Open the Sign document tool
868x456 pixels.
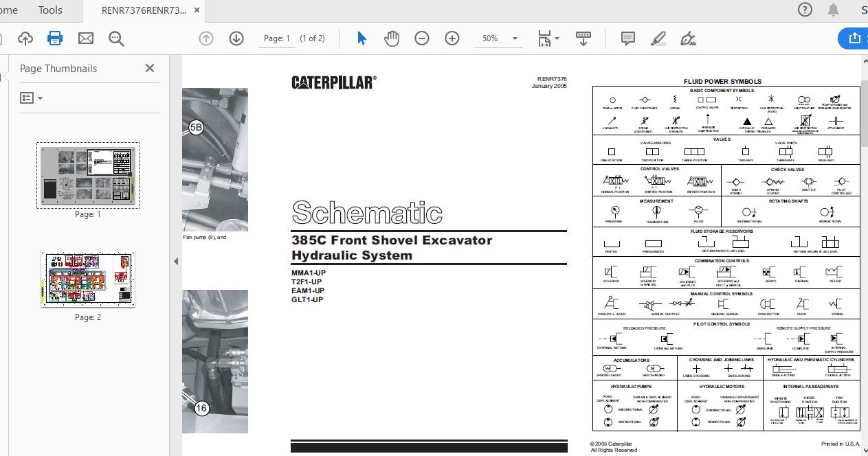pyautogui.click(x=689, y=38)
